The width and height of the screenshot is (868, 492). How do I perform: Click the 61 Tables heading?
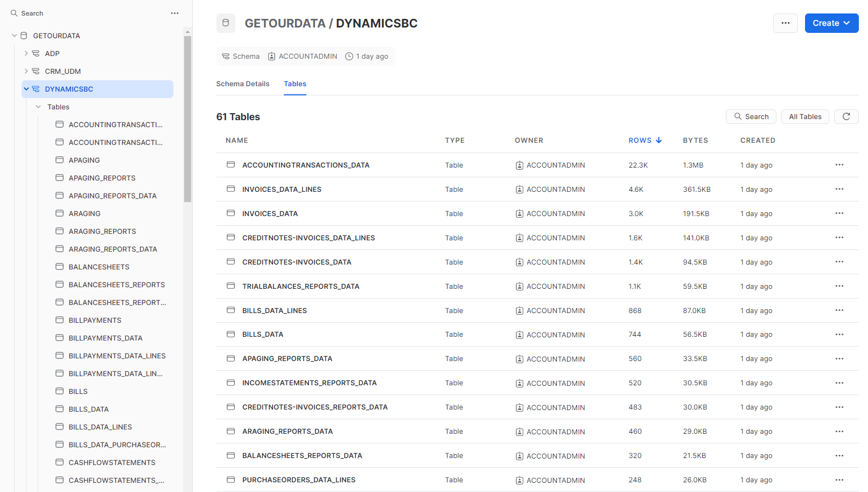click(238, 117)
